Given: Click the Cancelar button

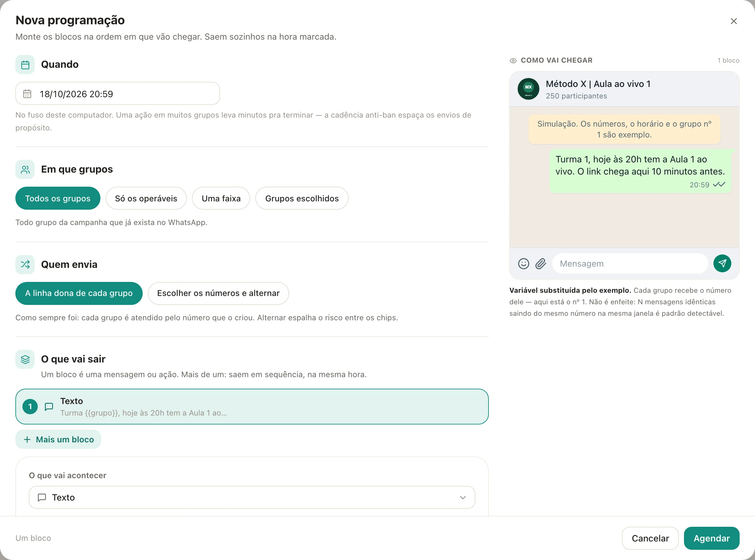Looking at the screenshot, I should click(650, 538).
